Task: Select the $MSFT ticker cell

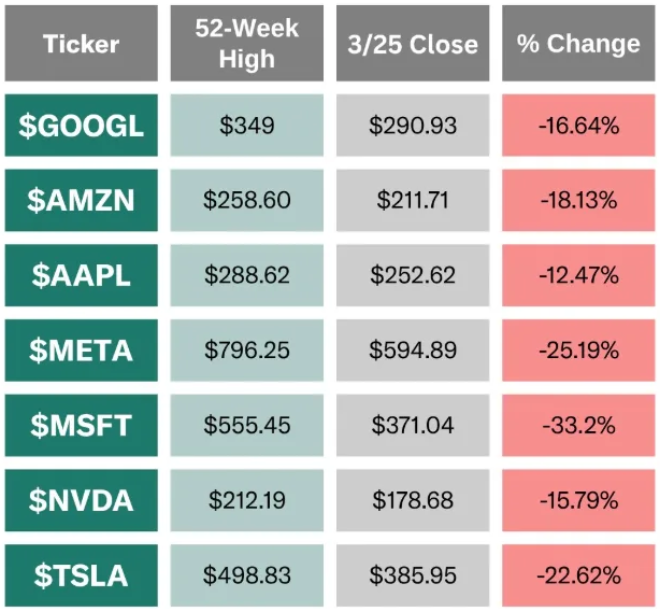Action: (81, 425)
